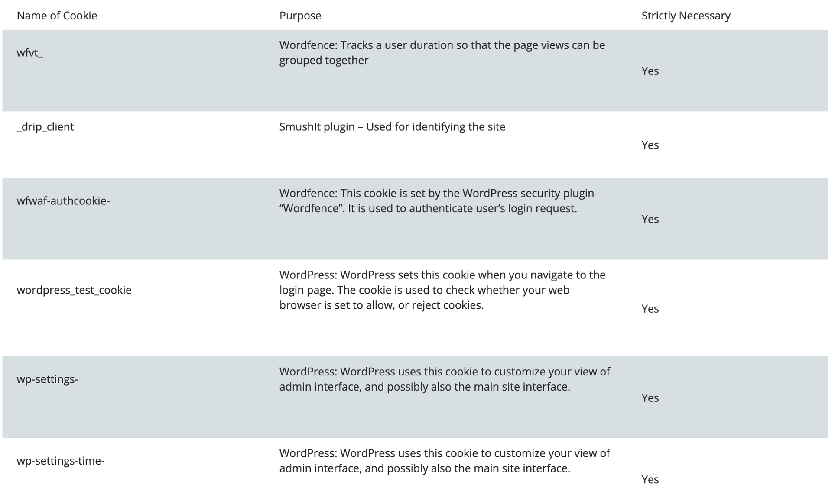
Task: Click the _drip_client cookie name
Action: click(x=45, y=127)
